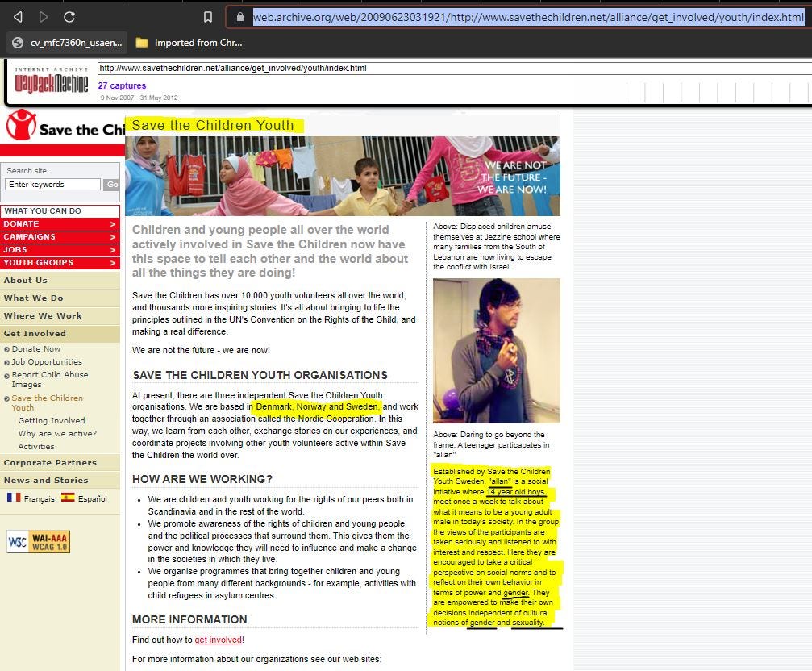This screenshot has width=812, height=671.
Task: Open Job Opportunities in the sidebar
Action: [x=47, y=362]
